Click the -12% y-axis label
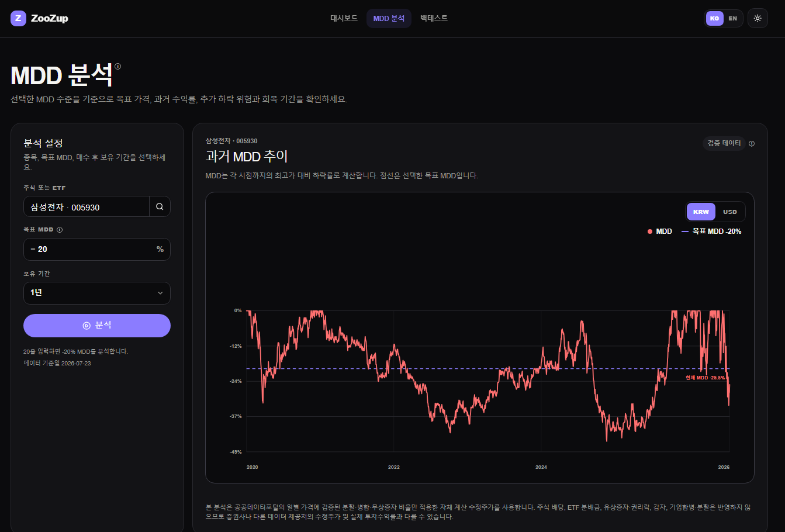This screenshot has height=532, width=785. point(236,346)
